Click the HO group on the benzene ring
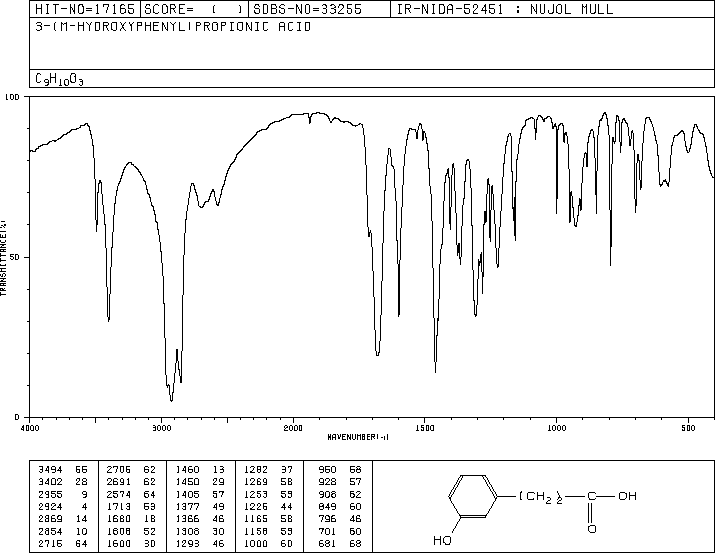This screenshot has height=553, width=715. [x=442, y=541]
